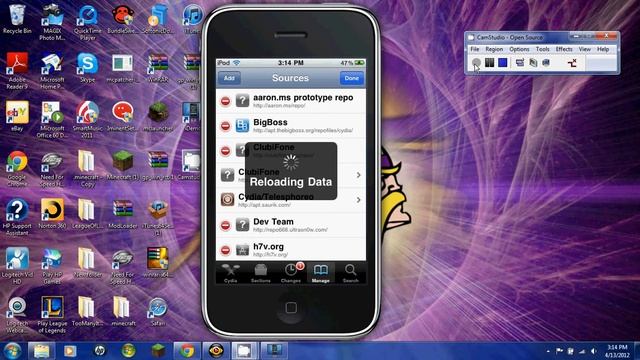The width and height of the screenshot is (640, 360).
Task: Expand Cydia/Telesphoreo source chevron
Action: click(x=358, y=200)
